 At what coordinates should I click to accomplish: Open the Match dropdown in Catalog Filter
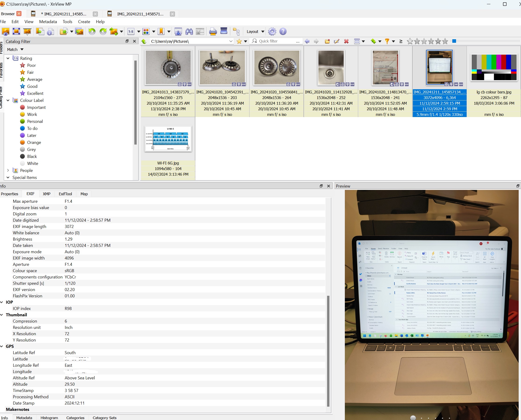pyautogui.click(x=15, y=49)
